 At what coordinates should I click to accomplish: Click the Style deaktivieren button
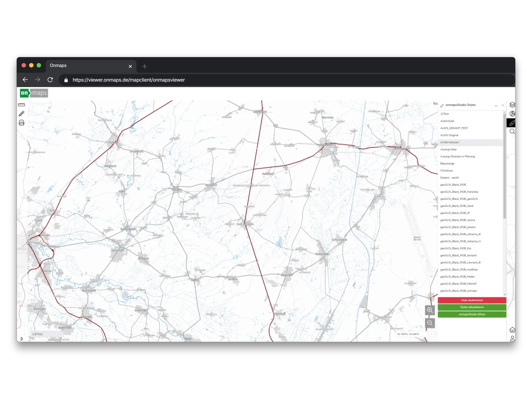(472, 300)
